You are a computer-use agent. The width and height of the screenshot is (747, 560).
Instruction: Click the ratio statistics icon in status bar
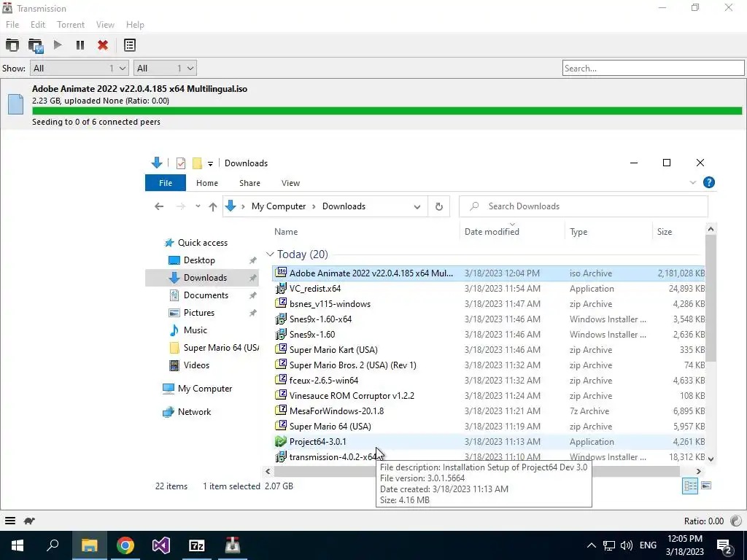(735, 521)
